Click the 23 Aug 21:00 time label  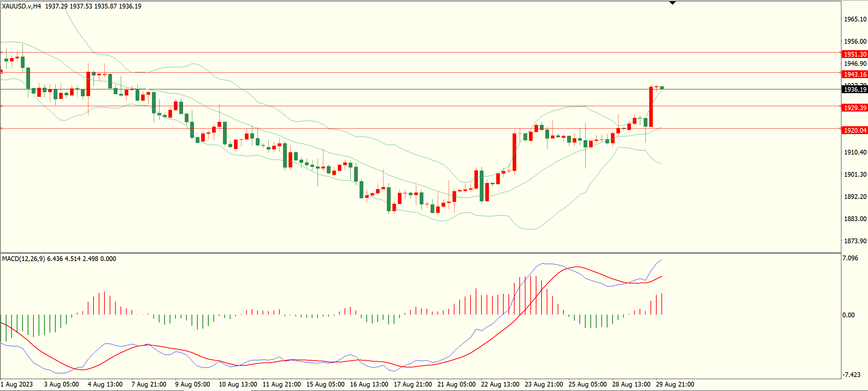coord(544,384)
